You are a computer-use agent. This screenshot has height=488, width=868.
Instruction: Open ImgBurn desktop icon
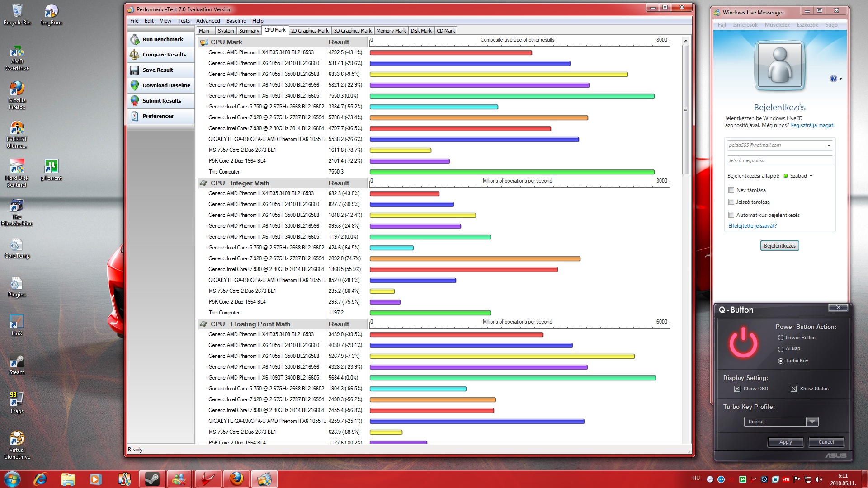[51, 14]
